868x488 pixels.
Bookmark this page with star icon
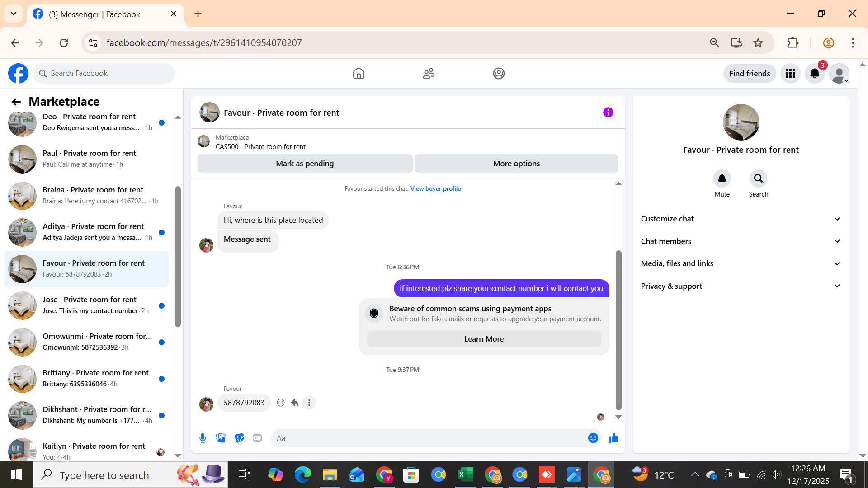coord(758,43)
